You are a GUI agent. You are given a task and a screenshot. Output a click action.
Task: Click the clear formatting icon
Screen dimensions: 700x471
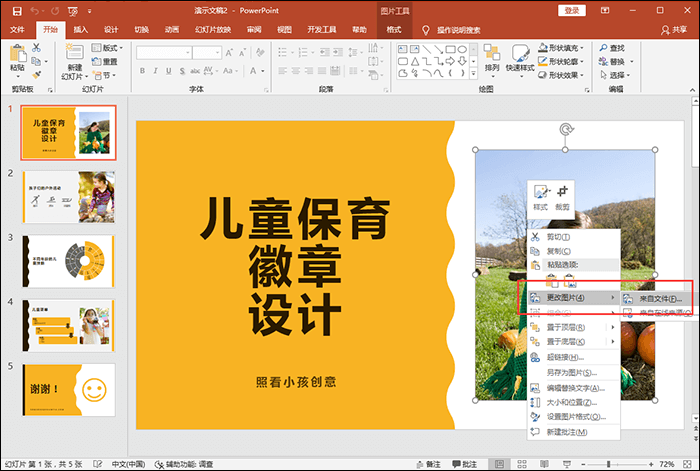coord(260,53)
